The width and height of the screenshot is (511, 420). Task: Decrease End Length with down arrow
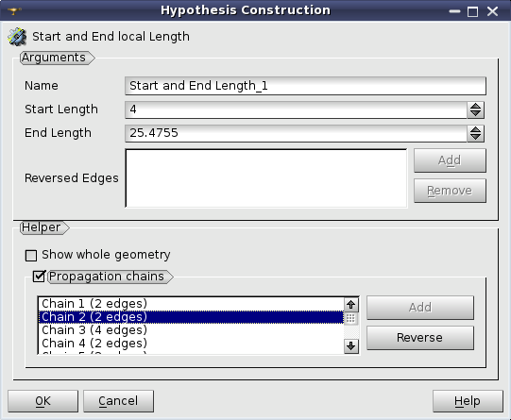coord(475,138)
